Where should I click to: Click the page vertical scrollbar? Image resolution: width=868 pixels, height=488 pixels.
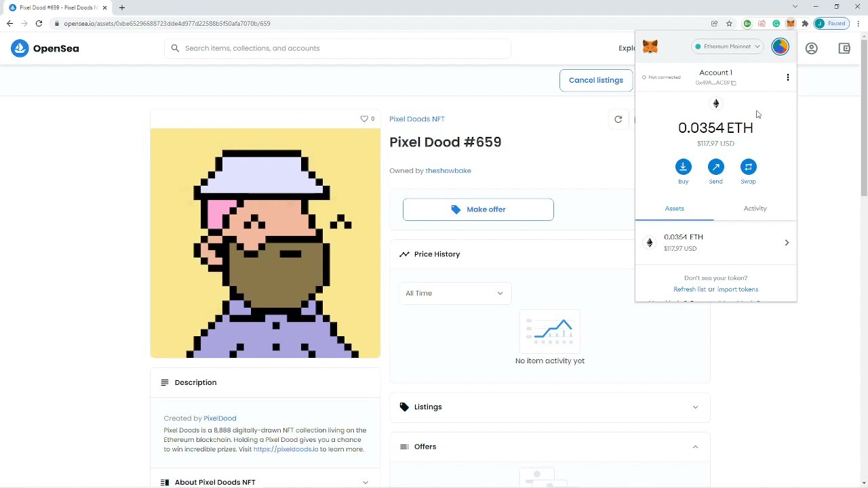coord(864,119)
